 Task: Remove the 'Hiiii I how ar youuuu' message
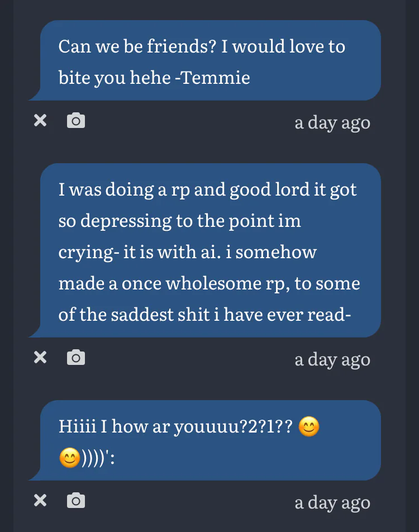tap(40, 500)
